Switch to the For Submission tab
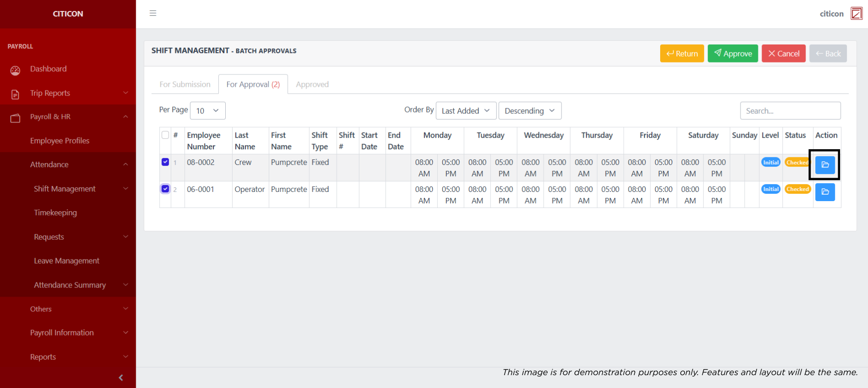 [x=185, y=84]
